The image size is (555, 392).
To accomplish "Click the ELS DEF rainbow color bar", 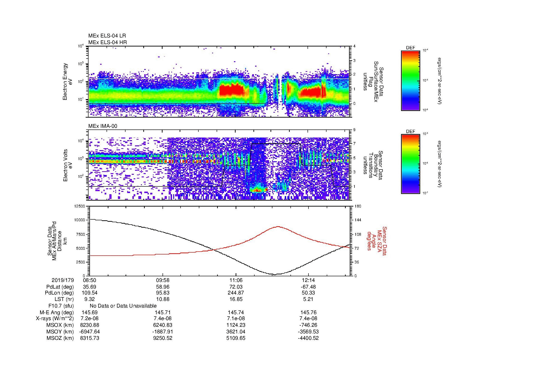I will (x=410, y=80).
